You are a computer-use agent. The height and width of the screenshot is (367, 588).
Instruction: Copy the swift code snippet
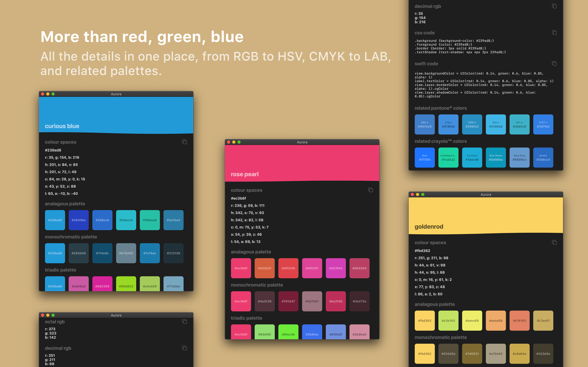click(554, 63)
